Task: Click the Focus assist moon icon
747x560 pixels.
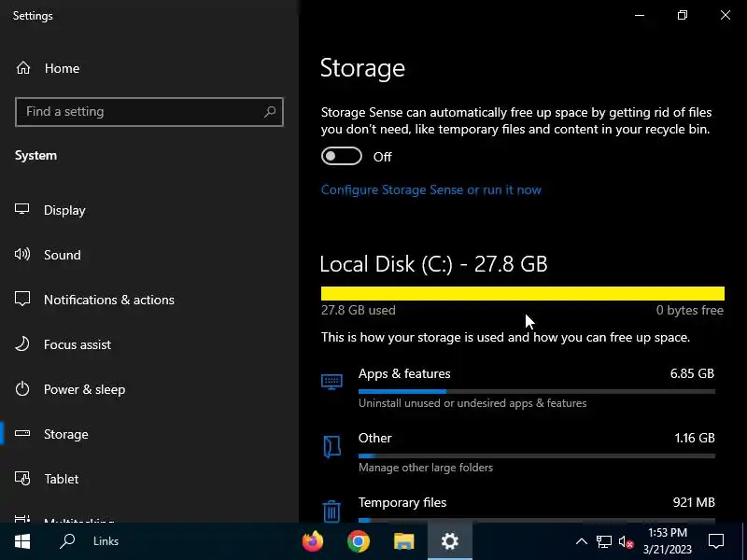Action: 21,343
